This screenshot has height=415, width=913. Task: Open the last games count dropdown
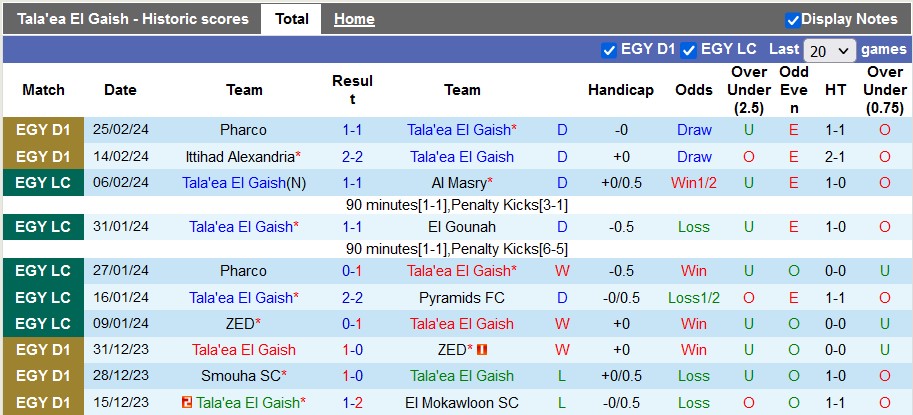[830, 50]
